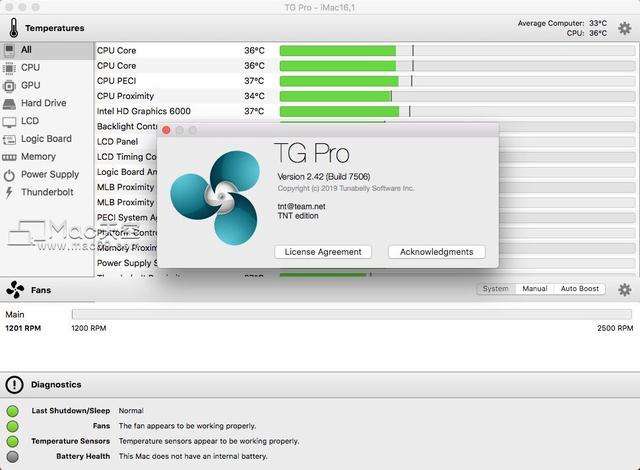Click the Diagnostics section heading
The image size is (640, 470).
56,384
